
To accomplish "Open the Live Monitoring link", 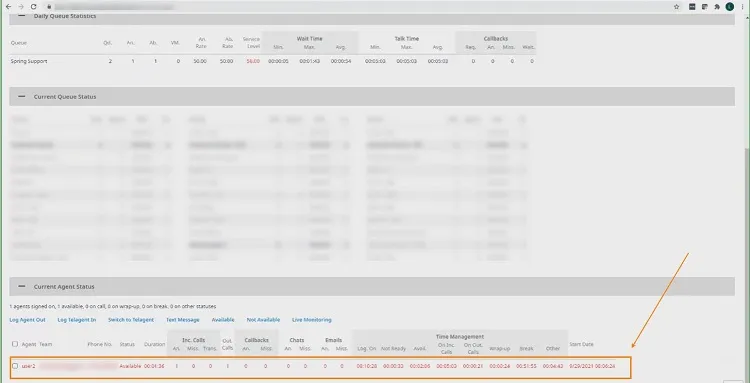I will (311, 319).
